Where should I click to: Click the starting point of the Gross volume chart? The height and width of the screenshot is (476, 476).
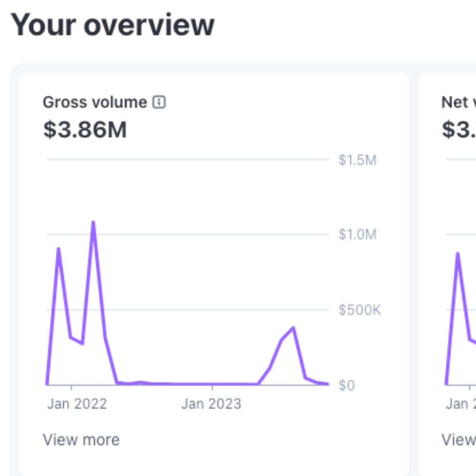pos(46,383)
